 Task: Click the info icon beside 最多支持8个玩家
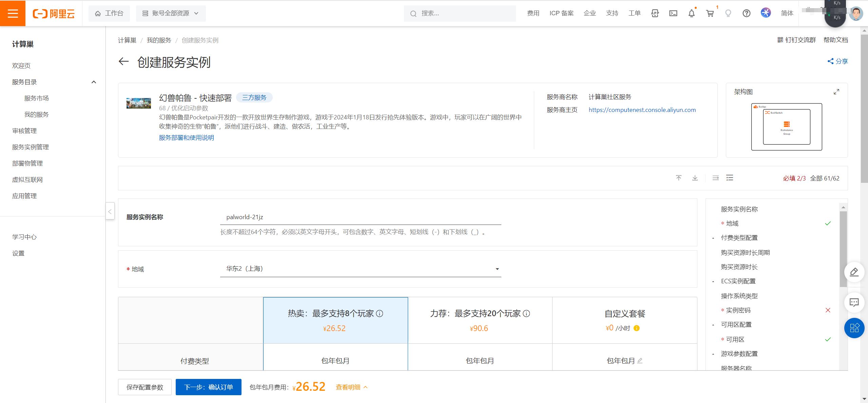point(380,313)
